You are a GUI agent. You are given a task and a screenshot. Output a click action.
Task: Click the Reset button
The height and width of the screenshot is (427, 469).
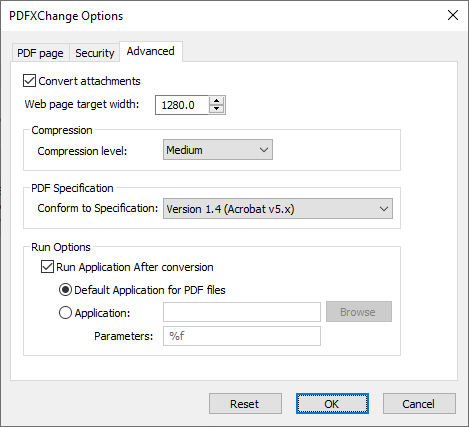[245, 404]
